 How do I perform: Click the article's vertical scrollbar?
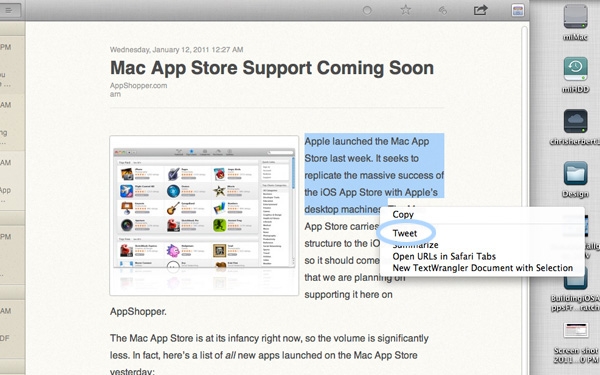tap(524, 199)
